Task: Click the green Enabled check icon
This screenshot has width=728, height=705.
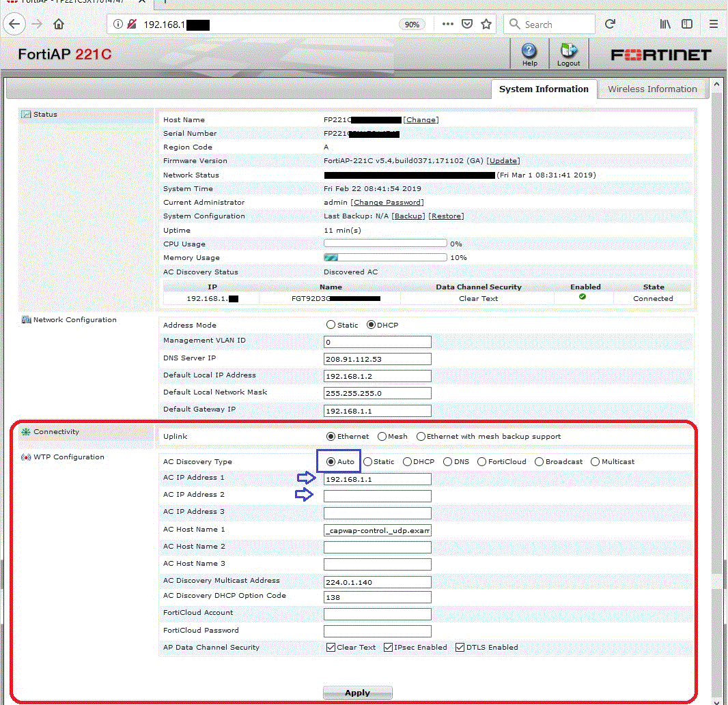Action: [583, 297]
